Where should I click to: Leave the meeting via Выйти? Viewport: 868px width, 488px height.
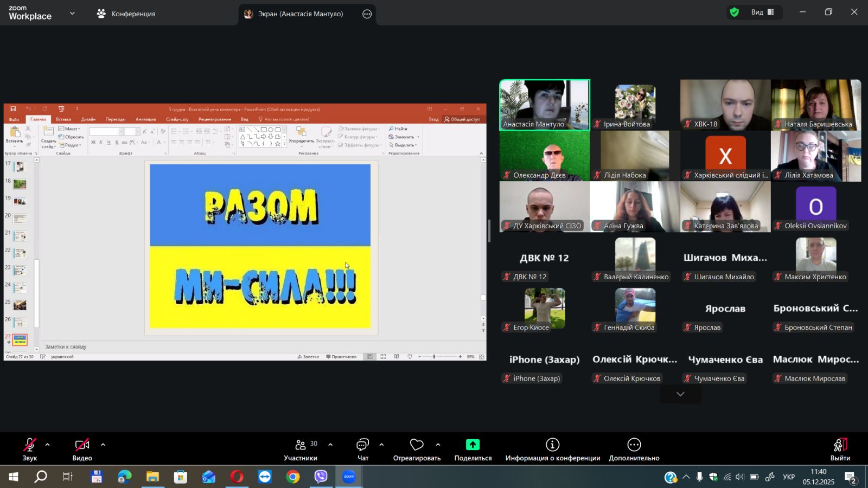point(840,449)
